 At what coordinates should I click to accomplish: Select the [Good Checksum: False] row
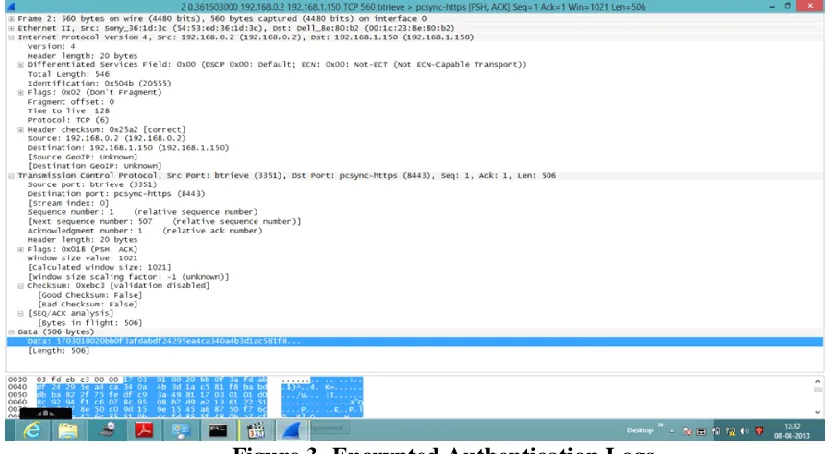(90, 295)
